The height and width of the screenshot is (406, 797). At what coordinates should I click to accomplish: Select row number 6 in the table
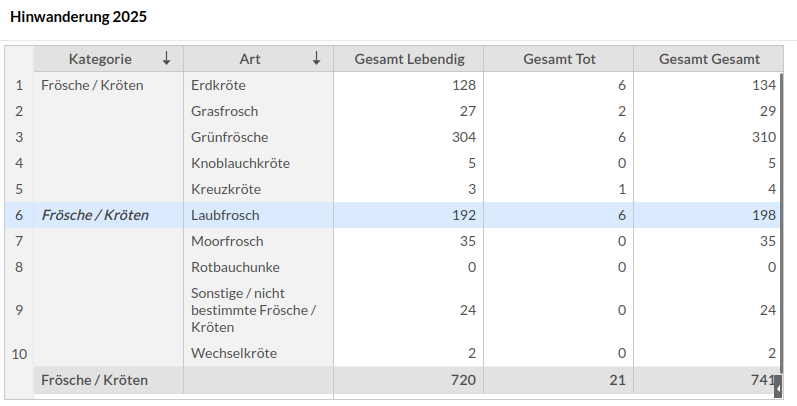[x=19, y=215]
